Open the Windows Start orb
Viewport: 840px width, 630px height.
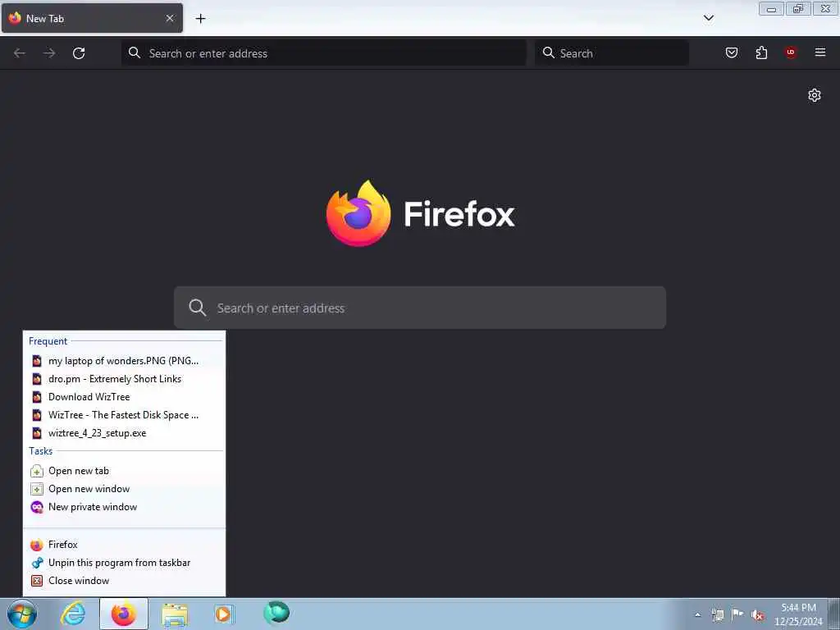point(22,614)
